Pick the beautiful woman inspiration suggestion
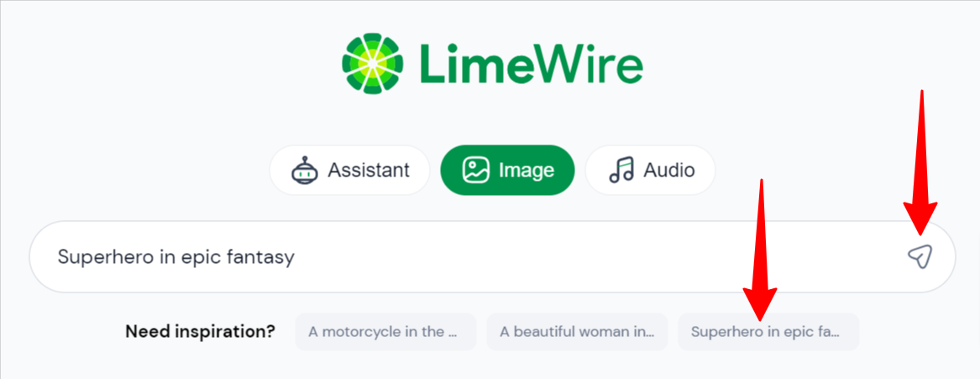 click(x=577, y=332)
